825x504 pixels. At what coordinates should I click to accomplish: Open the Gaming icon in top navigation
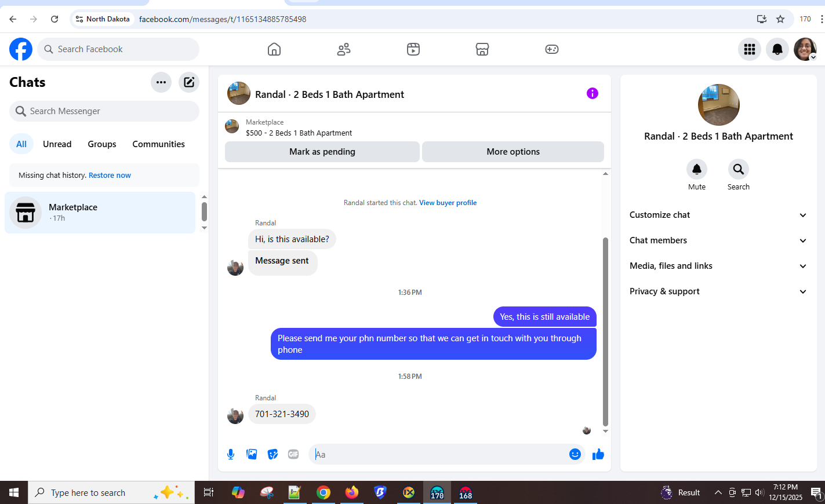(x=552, y=49)
